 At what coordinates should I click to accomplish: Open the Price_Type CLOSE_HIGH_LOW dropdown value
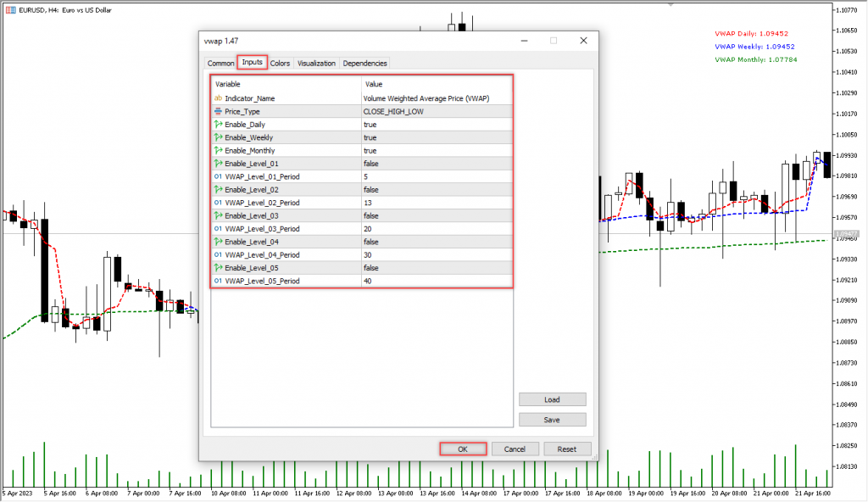(393, 111)
